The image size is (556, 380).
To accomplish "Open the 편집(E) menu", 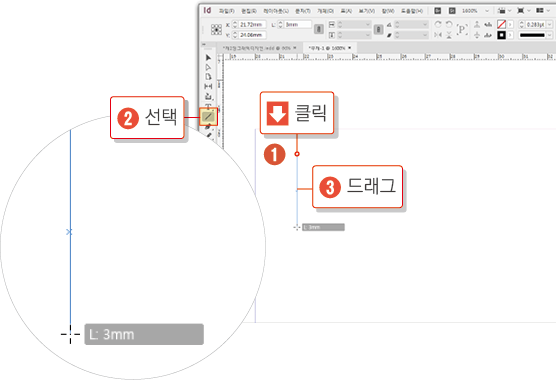I will click(249, 11).
